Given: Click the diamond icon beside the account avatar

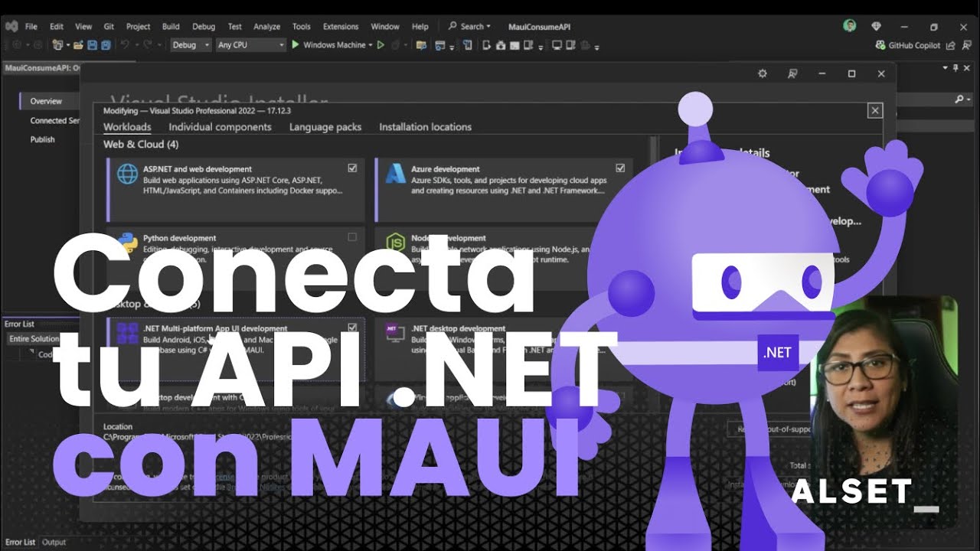Looking at the screenshot, I should pos(876,26).
